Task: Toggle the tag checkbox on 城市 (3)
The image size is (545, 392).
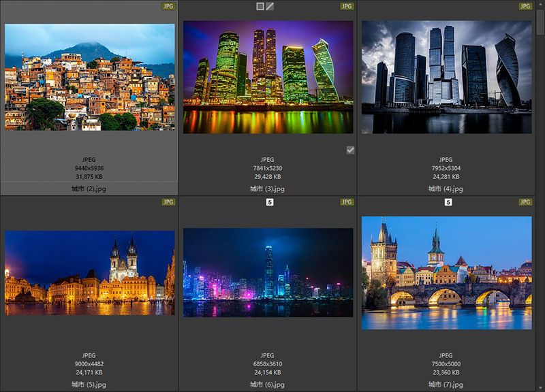Action: click(350, 150)
